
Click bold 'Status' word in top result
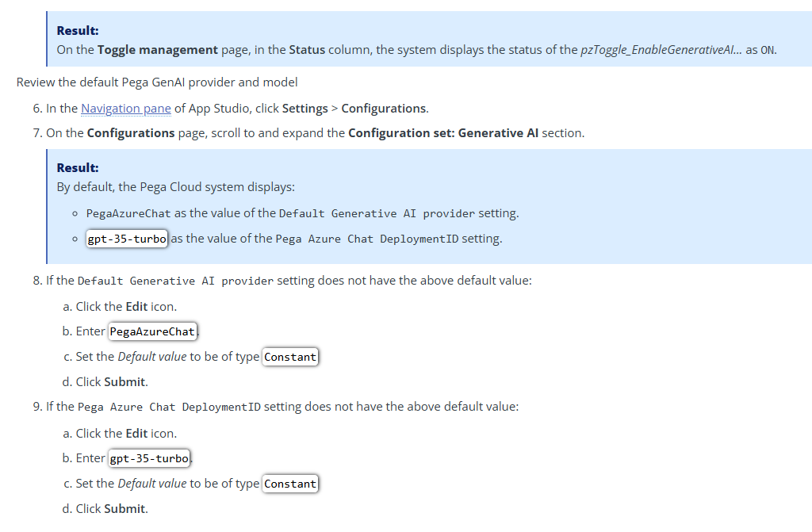[x=307, y=50]
